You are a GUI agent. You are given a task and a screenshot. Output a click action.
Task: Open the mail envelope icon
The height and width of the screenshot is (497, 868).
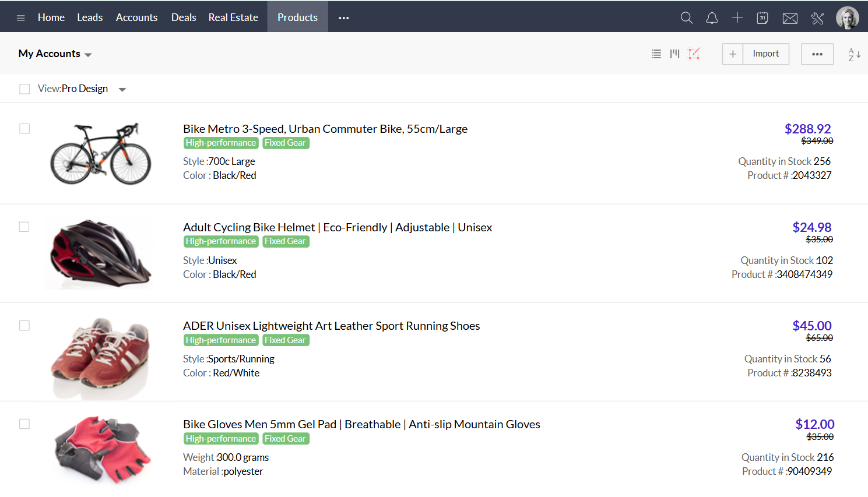(x=790, y=19)
